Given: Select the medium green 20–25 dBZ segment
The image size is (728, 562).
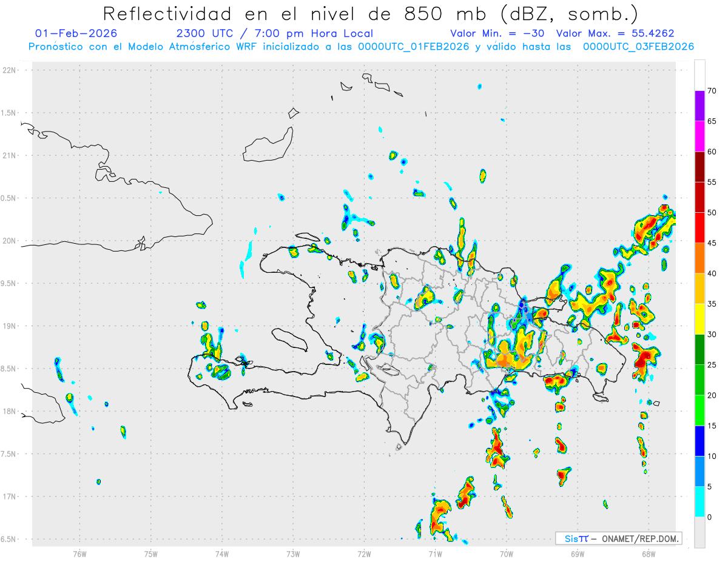Looking at the screenshot, I should 699,380.
